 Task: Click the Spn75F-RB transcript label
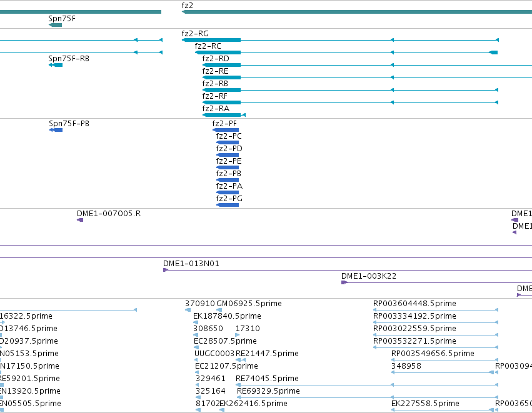pos(69,59)
